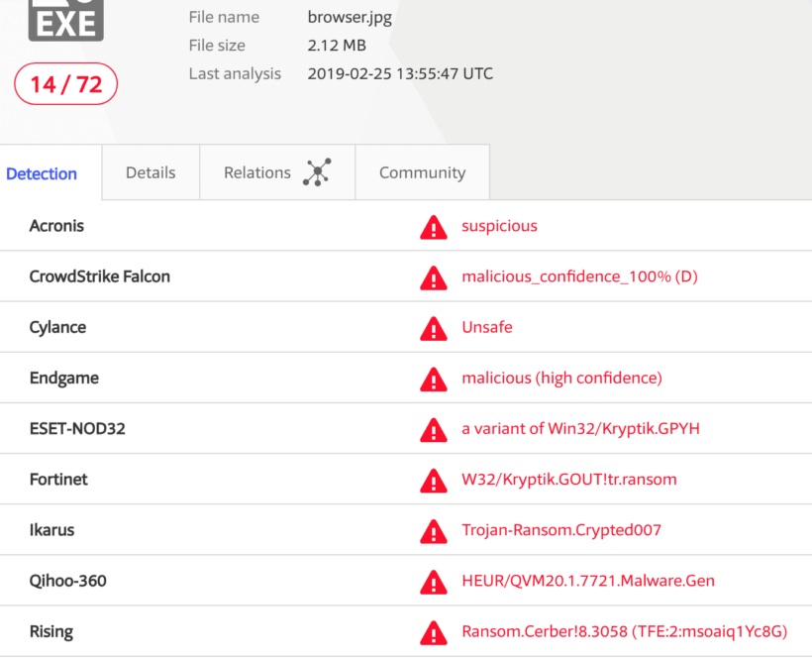Image resolution: width=812 pixels, height=658 pixels.
Task: Click the malicious_confidence_100% detection label
Action: pos(579,276)
